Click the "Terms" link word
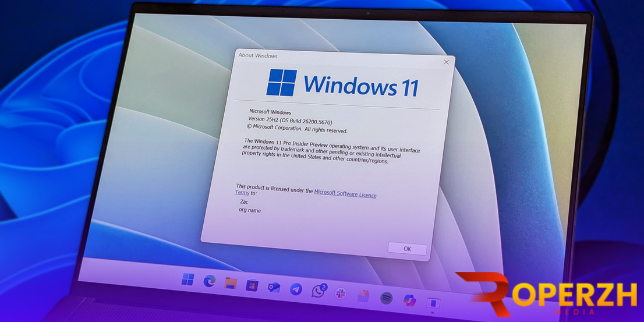The image size is (644, 322). 242,192
